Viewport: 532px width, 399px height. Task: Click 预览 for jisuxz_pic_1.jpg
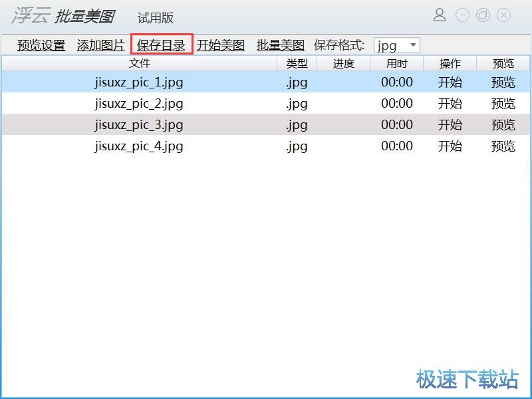[x=503, y=82]
